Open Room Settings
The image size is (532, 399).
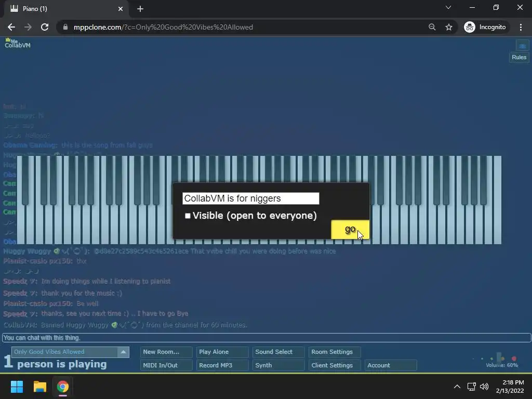coord(335,352)
